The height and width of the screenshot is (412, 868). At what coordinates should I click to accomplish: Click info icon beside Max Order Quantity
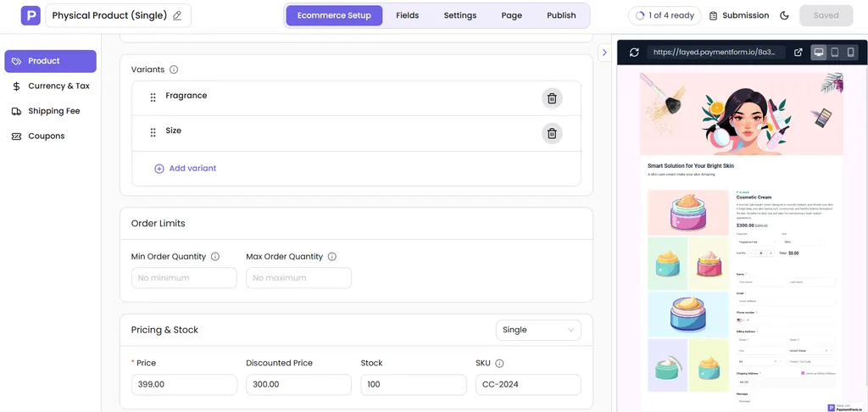(332, 256)
